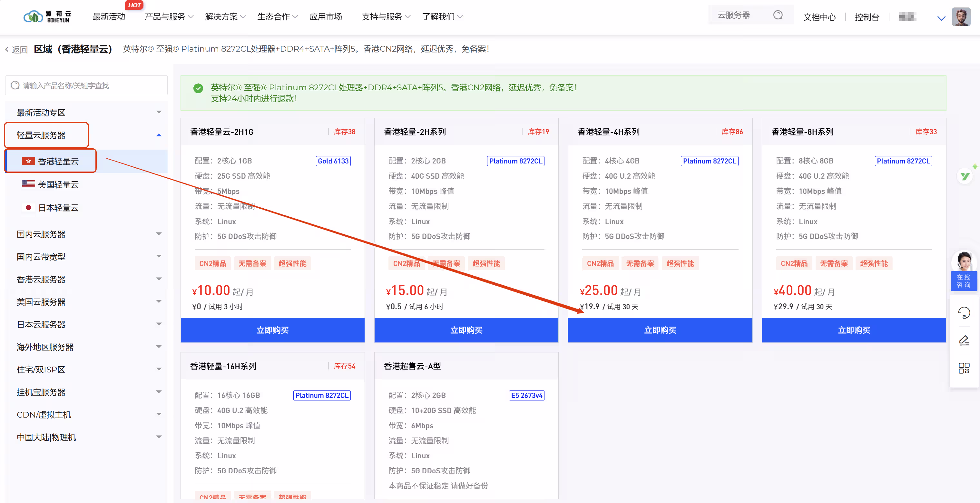The width and height of the screenshot is (980, 503).
Task: Click Platinum 8272CL tag on 4H系列 card
Action: 709,161
